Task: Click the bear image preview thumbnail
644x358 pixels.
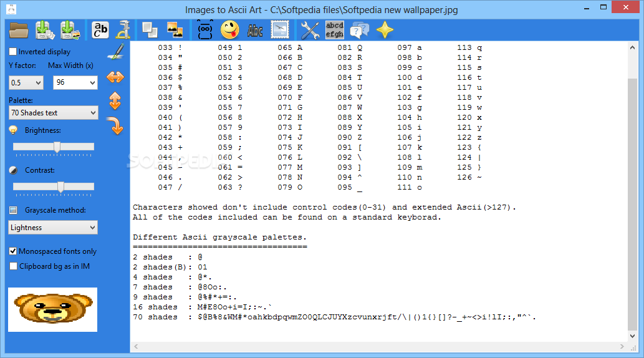Action: tap(52, 309)
